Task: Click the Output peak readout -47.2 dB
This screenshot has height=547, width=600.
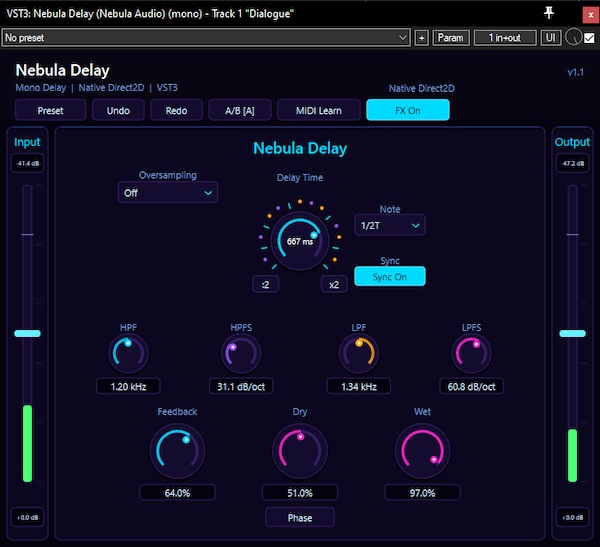Action: [x=572, y=163]
